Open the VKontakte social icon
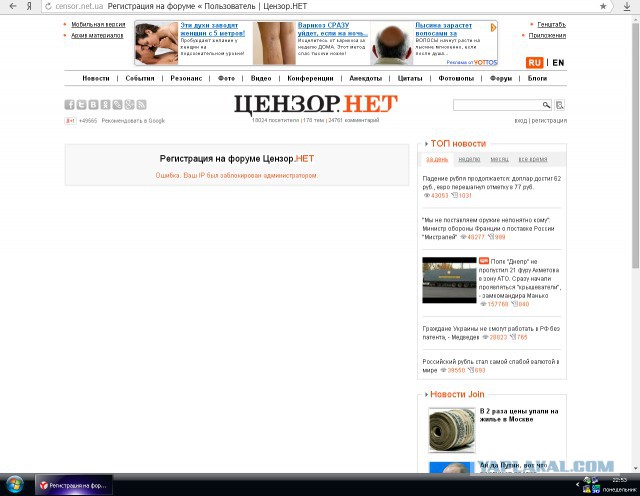The height and width of the screenshot is (496, 640). coord(93,105)
